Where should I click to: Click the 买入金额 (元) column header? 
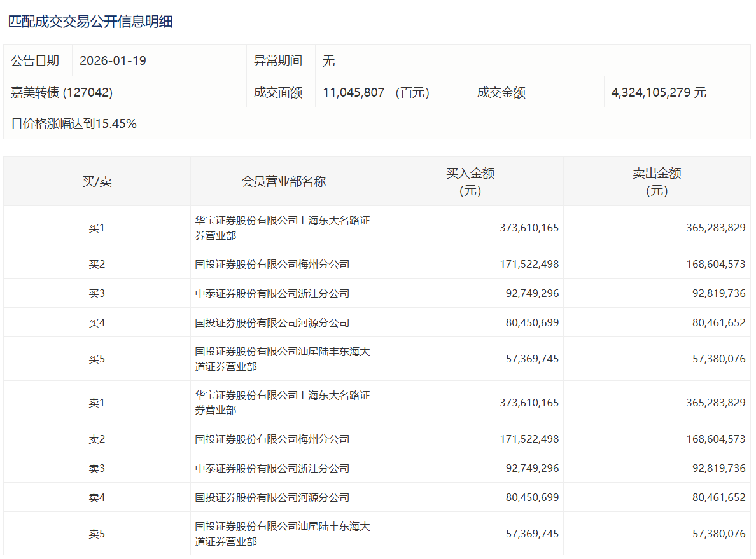click(x=470, y=181)
